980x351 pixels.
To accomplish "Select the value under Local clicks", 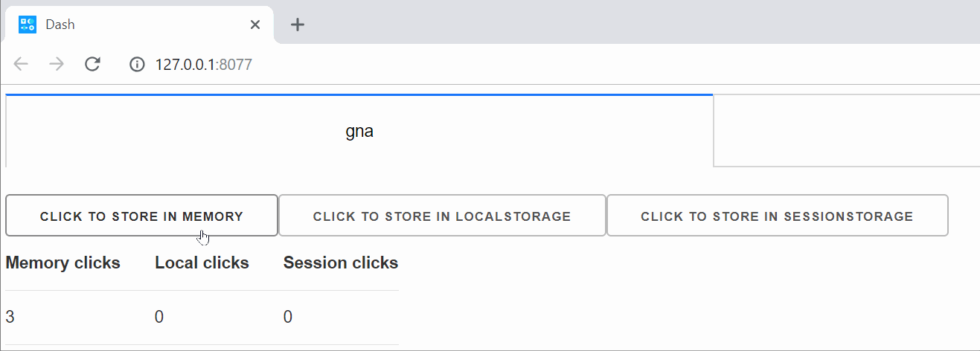I will coord(159,317).
